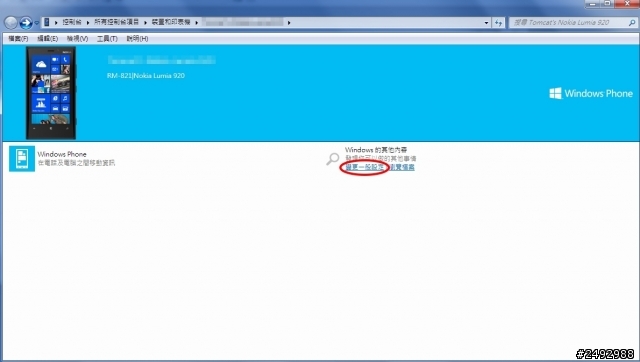Expand the arrow after 所有控制台項目 breadcrumb
Image resolution: width=640 pixels, height=362 pixels.
(x=145, y=22)
